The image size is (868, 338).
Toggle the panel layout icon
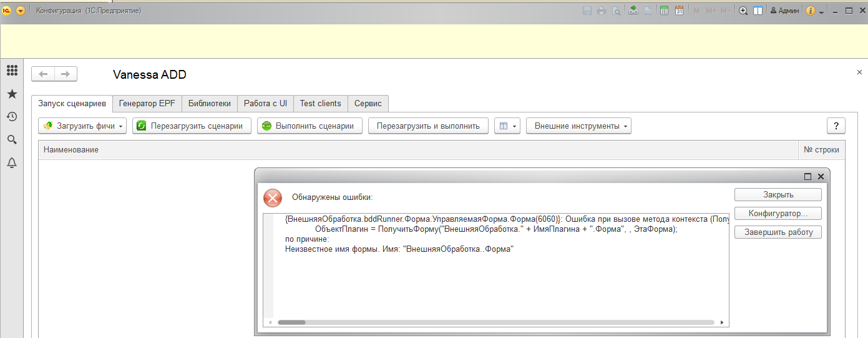pos(758,11)
